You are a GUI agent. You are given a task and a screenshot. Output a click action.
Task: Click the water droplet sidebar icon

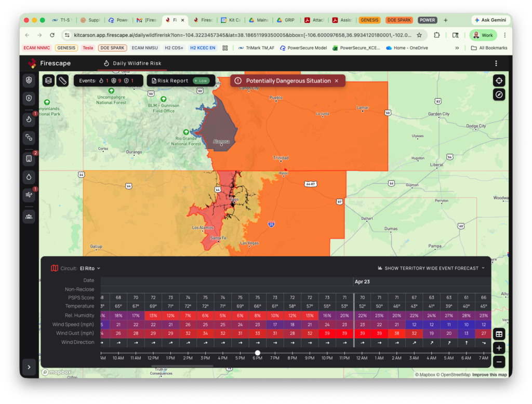[29, 176]
